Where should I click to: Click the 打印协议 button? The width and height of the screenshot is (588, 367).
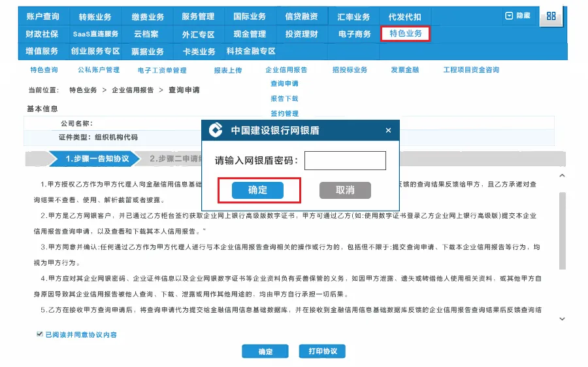click(322, 351)
